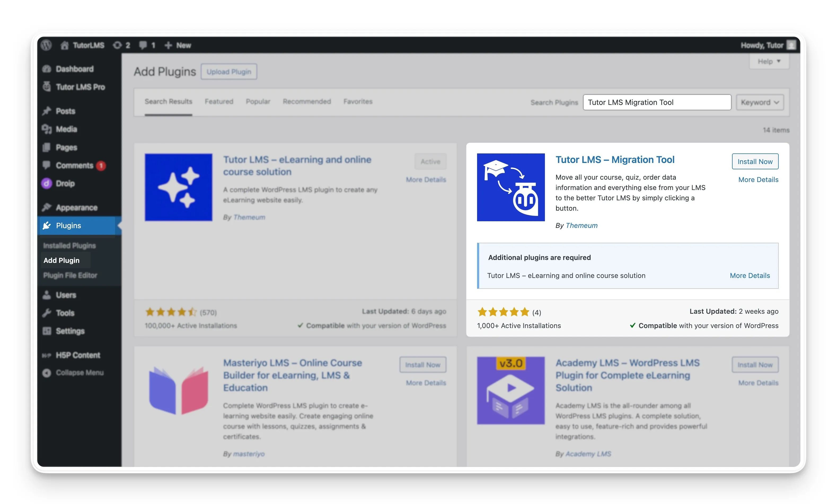Select the Add Plugin submenu item
This screenshot has height=504, width=837.
click(61, 260)
